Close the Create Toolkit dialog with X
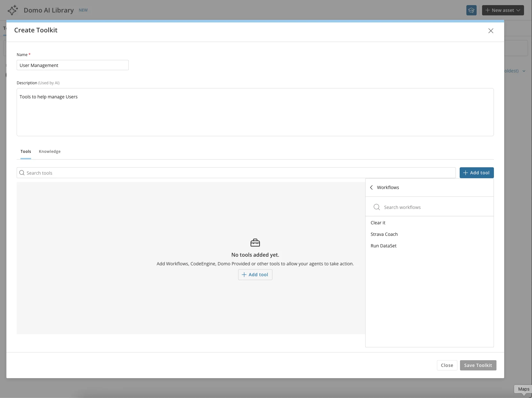Image resolution: width=532 pixels, height=398 pixels. point(491,31)
